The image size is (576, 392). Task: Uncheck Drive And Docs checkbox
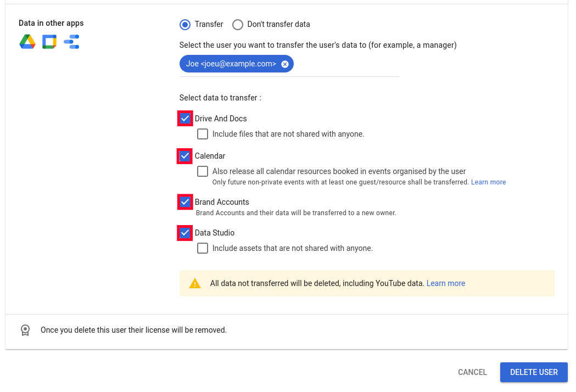point(185,119)
